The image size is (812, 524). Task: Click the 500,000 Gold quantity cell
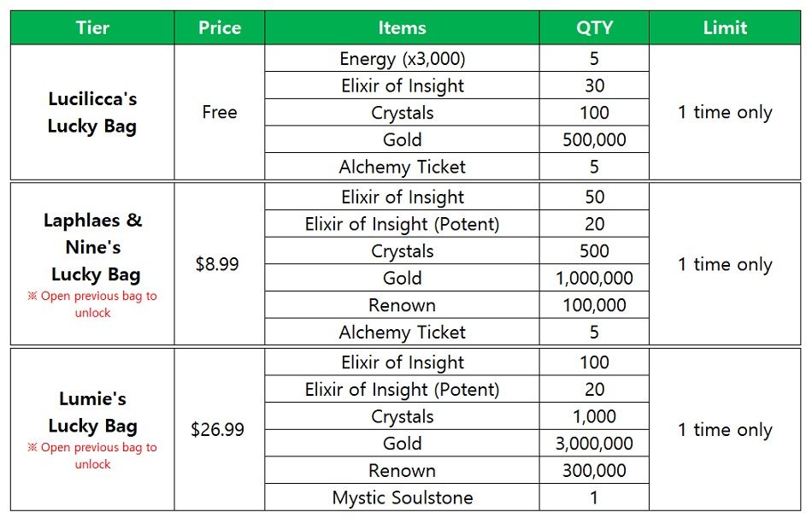(x=594, y=139)
